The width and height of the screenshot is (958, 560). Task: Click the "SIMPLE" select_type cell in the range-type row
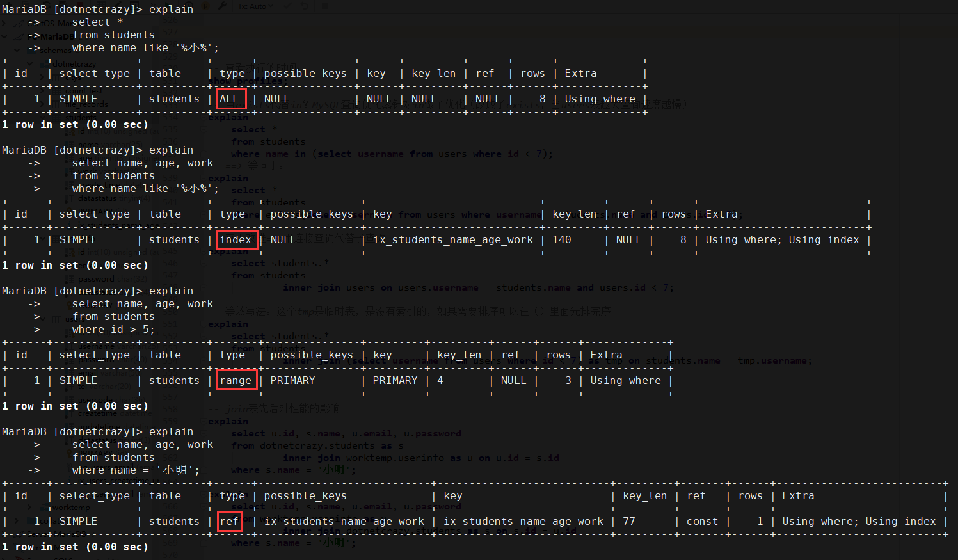pyautogui.click(x=78, y=381)
